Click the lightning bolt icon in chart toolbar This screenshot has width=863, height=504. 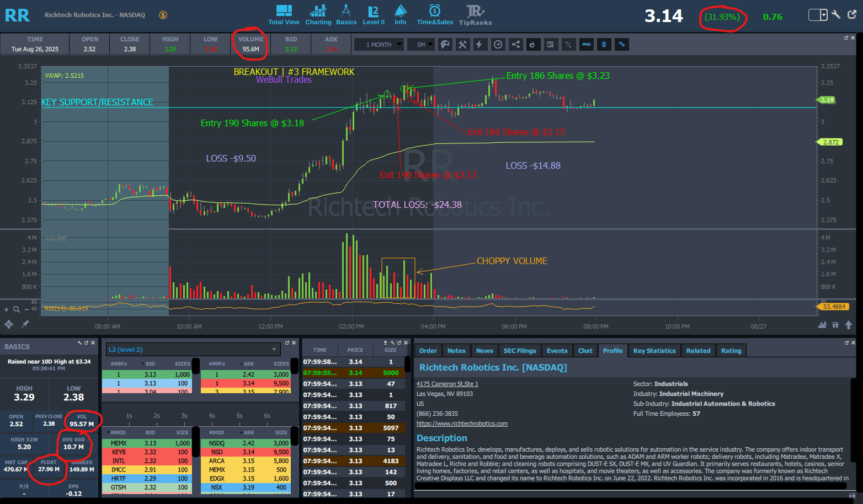pyautogui.click(x=480, y=45)
